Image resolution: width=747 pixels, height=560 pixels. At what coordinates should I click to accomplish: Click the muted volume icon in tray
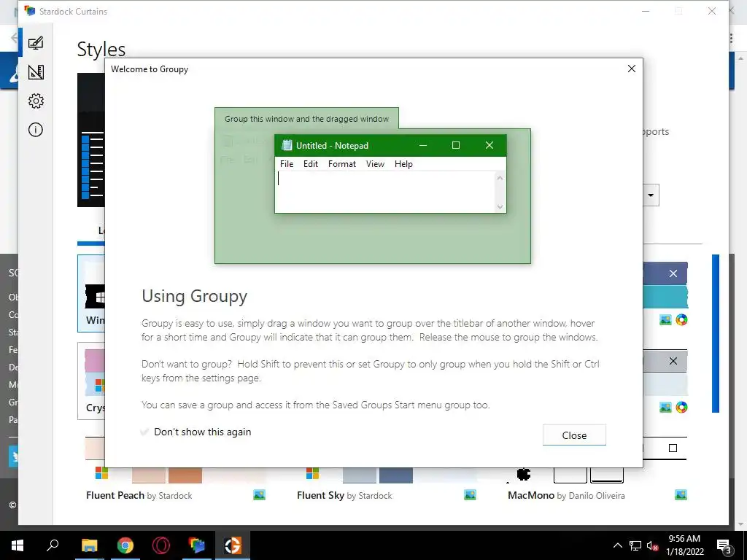coord(652,545)
